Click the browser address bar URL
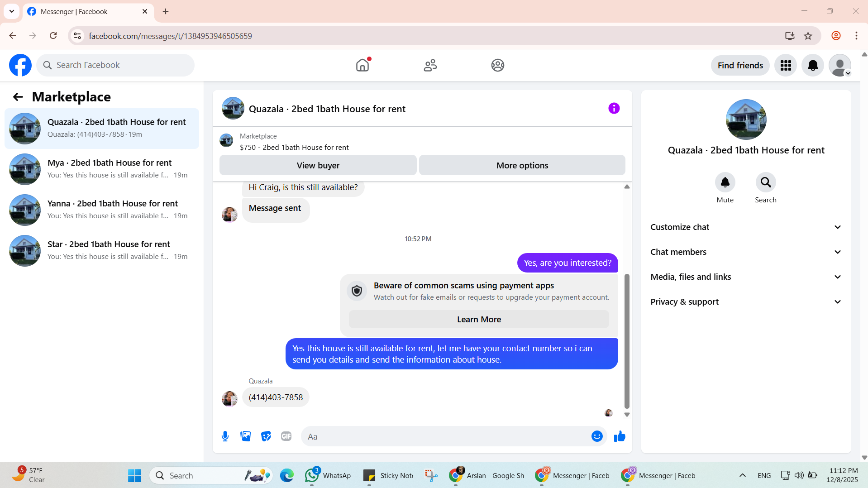This screenshot has width=868, height=488. (170, 36)
